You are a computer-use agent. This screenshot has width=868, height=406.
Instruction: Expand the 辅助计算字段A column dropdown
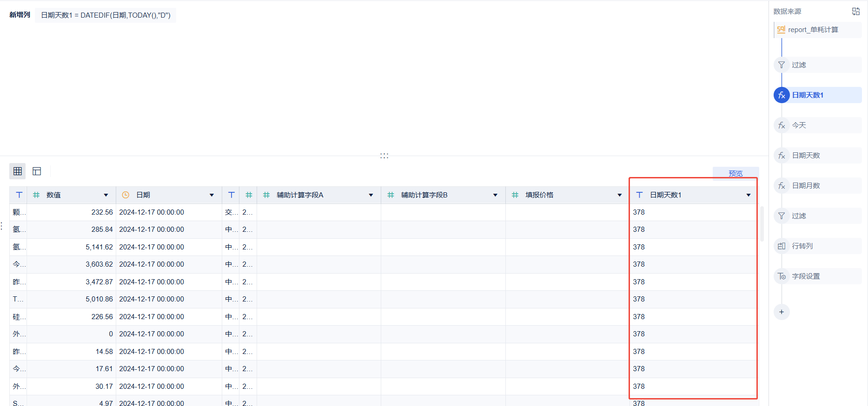(371, 195)
